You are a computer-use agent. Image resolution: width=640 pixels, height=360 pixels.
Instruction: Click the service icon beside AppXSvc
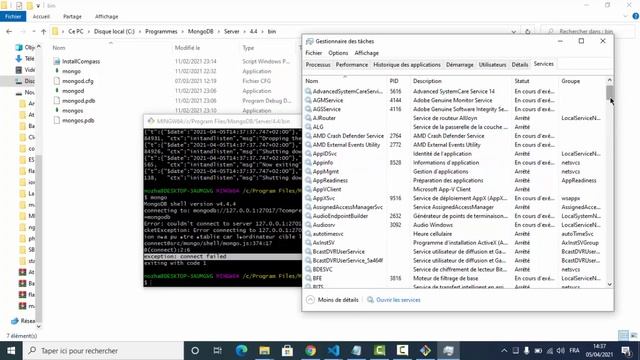(x=309, y=198)
